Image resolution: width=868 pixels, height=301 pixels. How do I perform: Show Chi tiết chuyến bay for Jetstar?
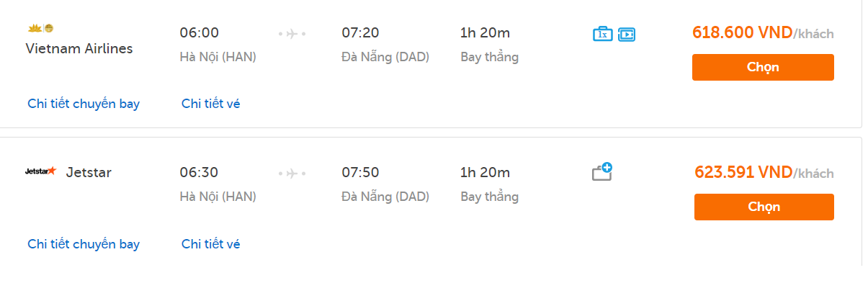click(84, 244)
